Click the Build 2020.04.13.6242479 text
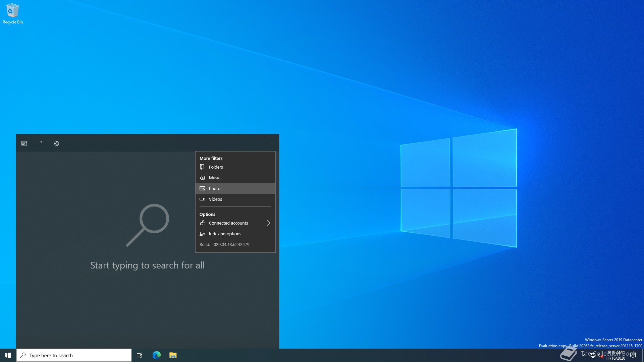 click(224, 244)
